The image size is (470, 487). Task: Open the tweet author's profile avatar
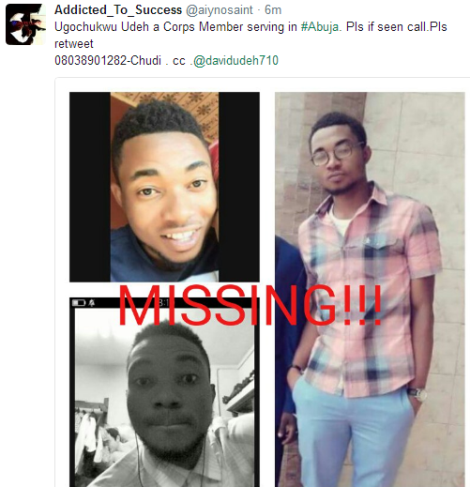point(26,25)
